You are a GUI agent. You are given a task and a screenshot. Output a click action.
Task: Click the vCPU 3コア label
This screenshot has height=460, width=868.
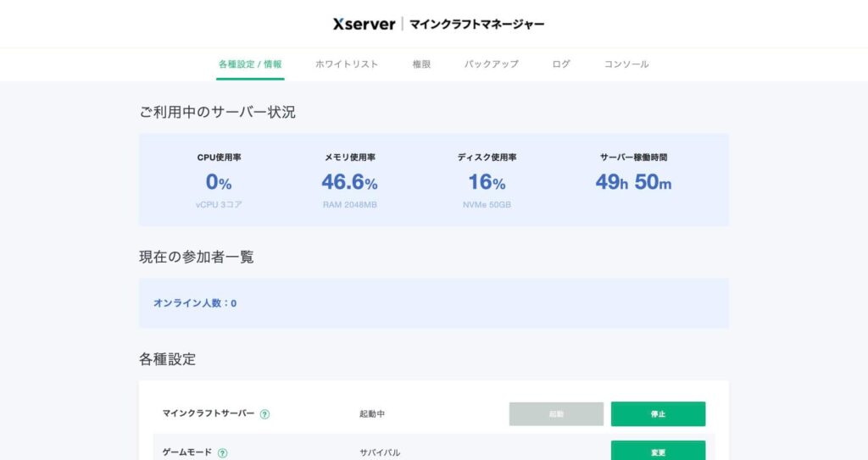tap(219, 205)
